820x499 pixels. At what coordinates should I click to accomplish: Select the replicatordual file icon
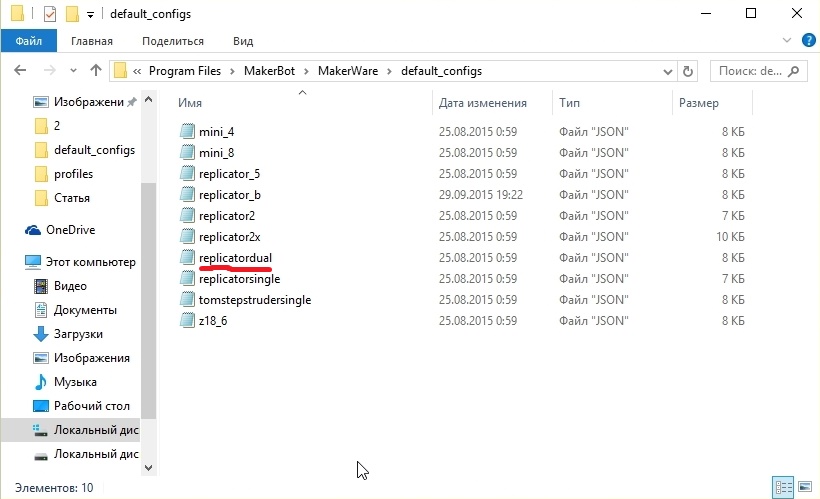click(187, 257)
